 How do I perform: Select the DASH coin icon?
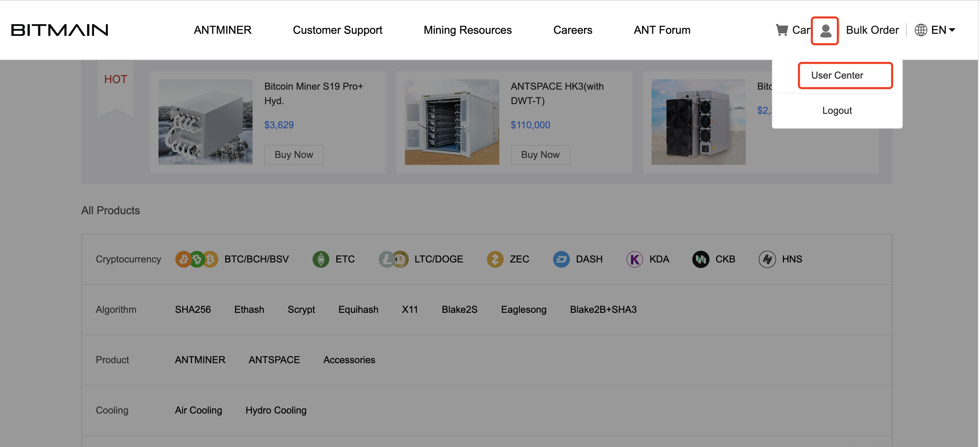pyautogui.click(x=561, y=259)
